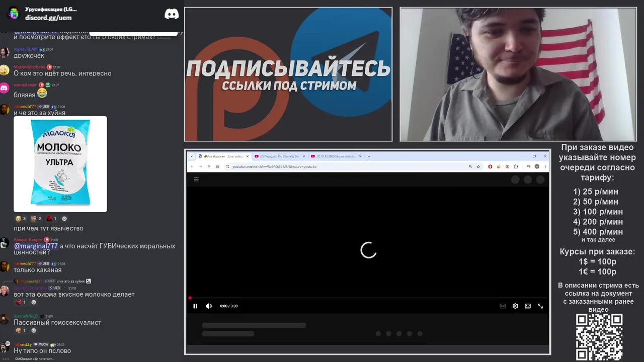The height and width of the screenshot is (362, 644).
Task: Bookmark this page with the star icon
Action: (478, 166)
